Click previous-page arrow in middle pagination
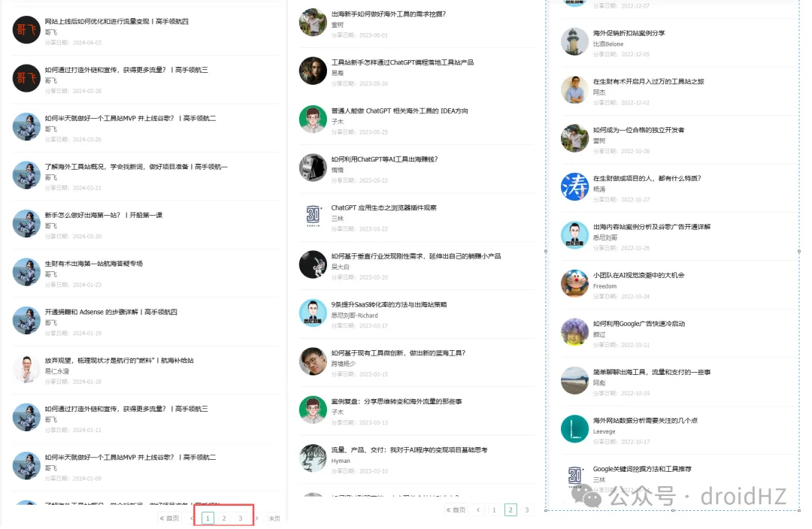Viewport: 812px width, 529px height. point(478,510)
